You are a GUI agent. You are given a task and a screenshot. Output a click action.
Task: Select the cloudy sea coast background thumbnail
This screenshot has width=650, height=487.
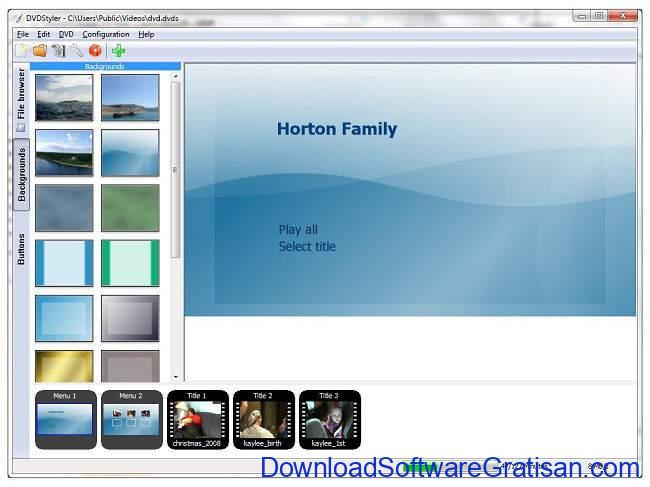pos(64,98)
